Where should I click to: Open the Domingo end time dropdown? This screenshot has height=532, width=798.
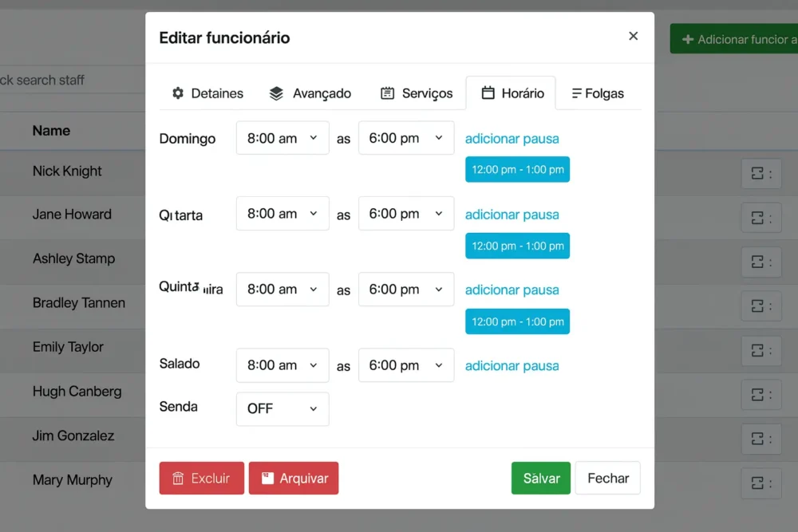tap(405, 138)
